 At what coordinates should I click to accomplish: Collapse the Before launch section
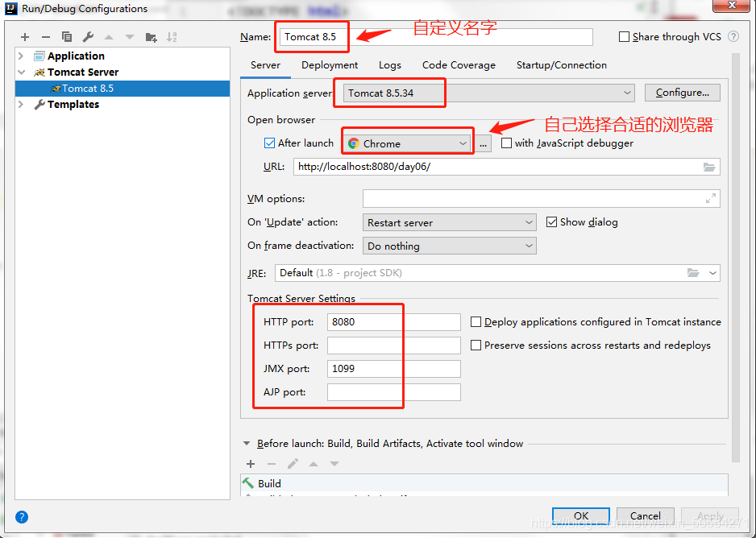[x=247, y=444]
